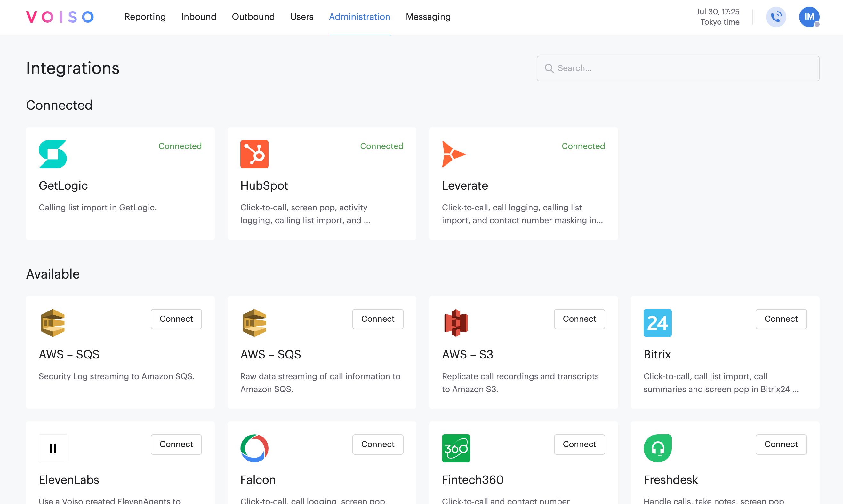Screen dimensions: 843x504
Task: Open the GetLogic card title
Action: coord(63,186)
